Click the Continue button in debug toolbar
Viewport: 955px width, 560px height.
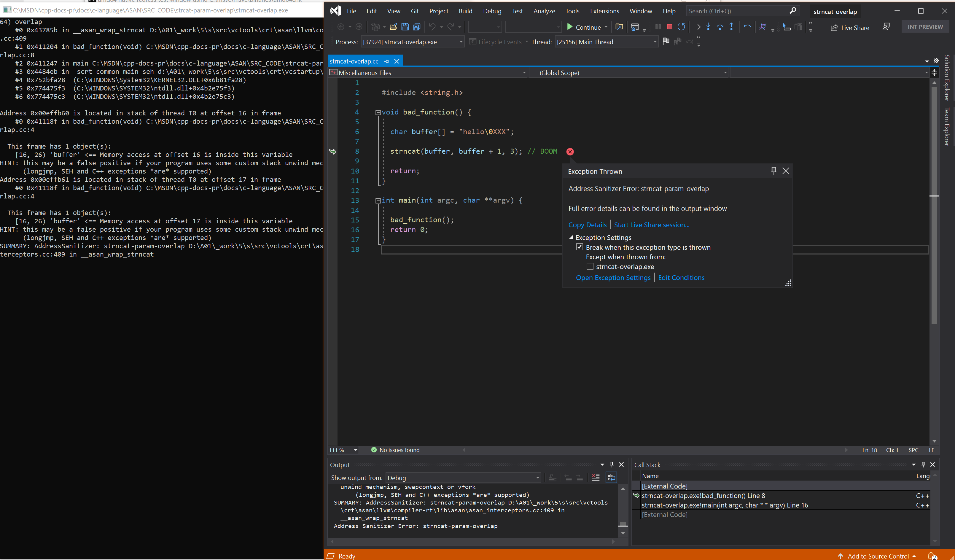[x=583, y=27]
